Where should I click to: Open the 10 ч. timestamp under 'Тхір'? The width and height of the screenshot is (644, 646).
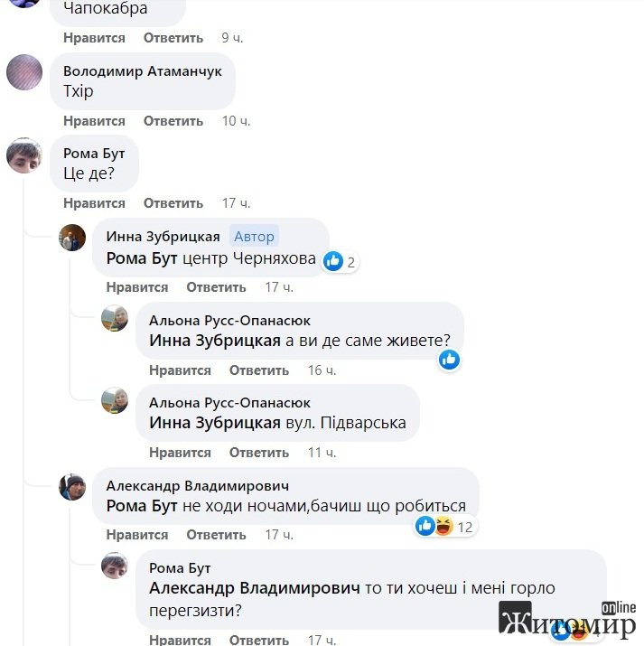click(x=236, y=121)
